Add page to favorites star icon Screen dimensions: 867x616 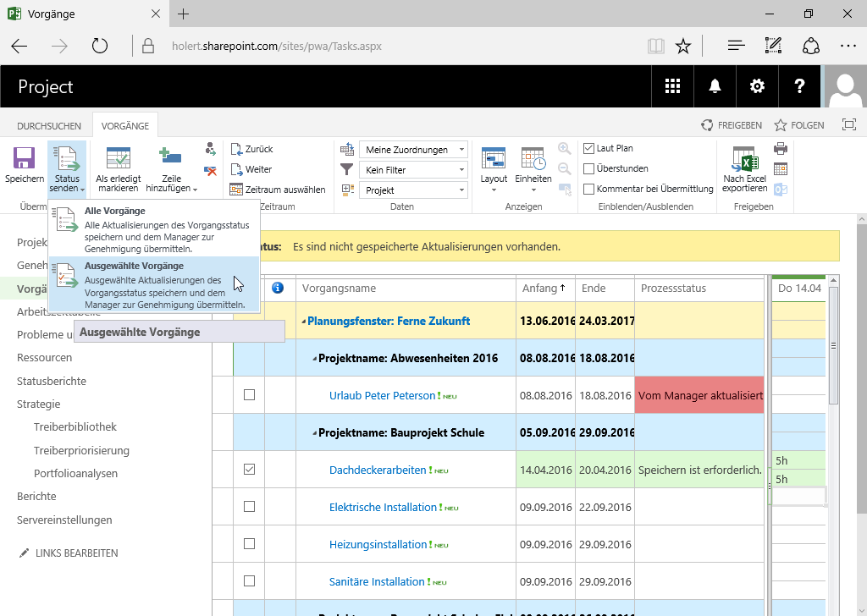click(x=683, y=46)
